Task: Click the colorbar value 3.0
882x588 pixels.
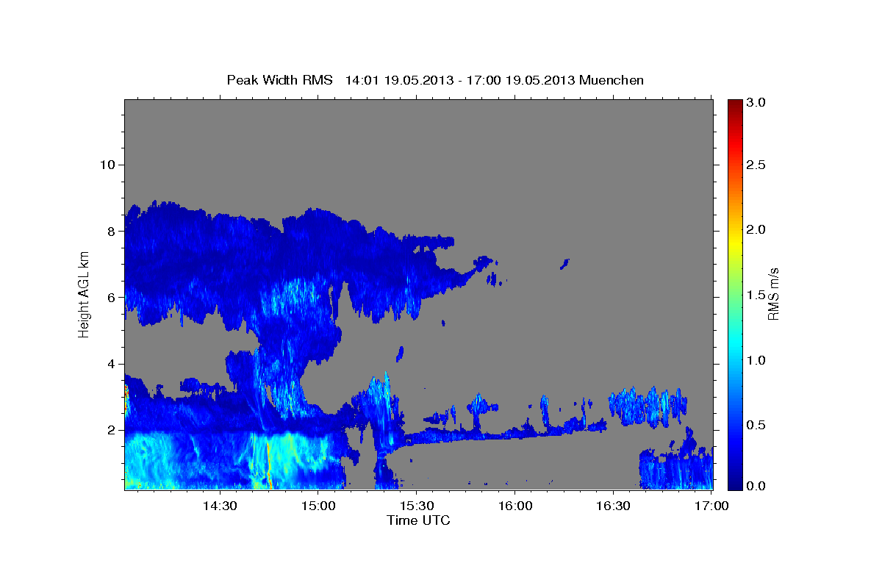Action: click(x=756, y=103)
